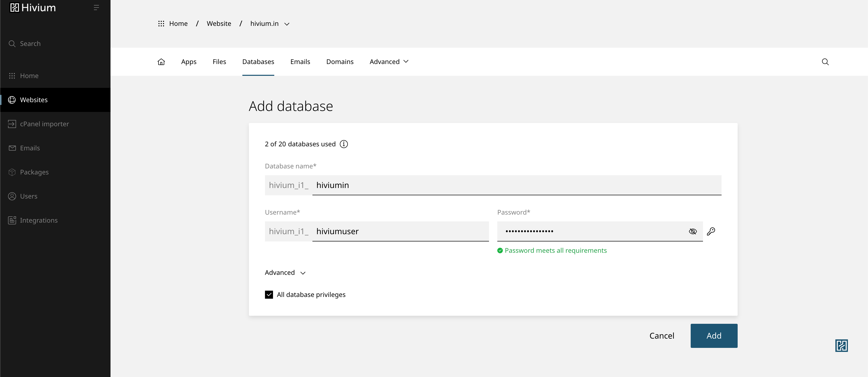
Task: Open Users in the sidebar
Action: [55, 196]
